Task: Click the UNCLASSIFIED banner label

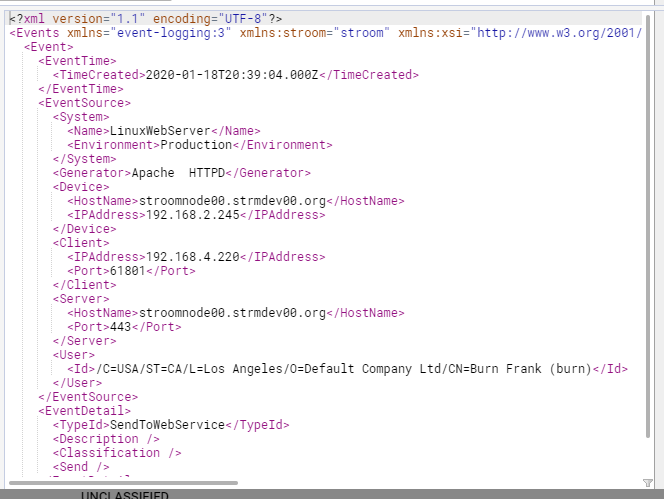Action: (124, 495)
